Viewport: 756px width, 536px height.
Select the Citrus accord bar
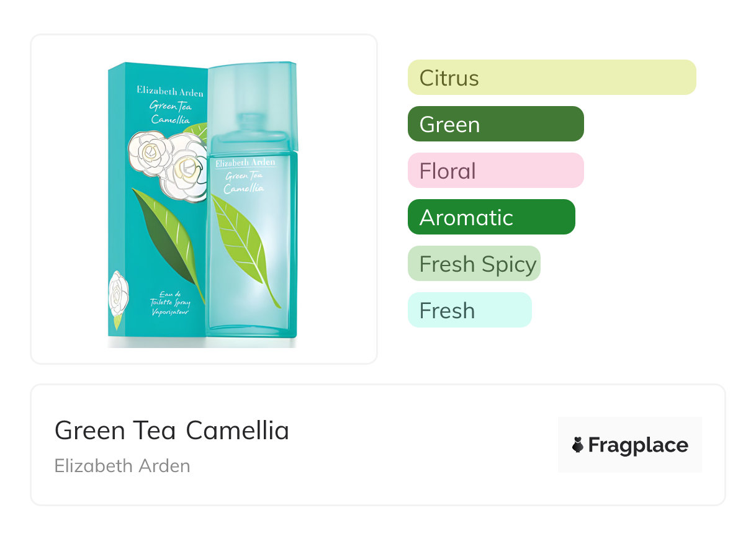pos(552,78)
